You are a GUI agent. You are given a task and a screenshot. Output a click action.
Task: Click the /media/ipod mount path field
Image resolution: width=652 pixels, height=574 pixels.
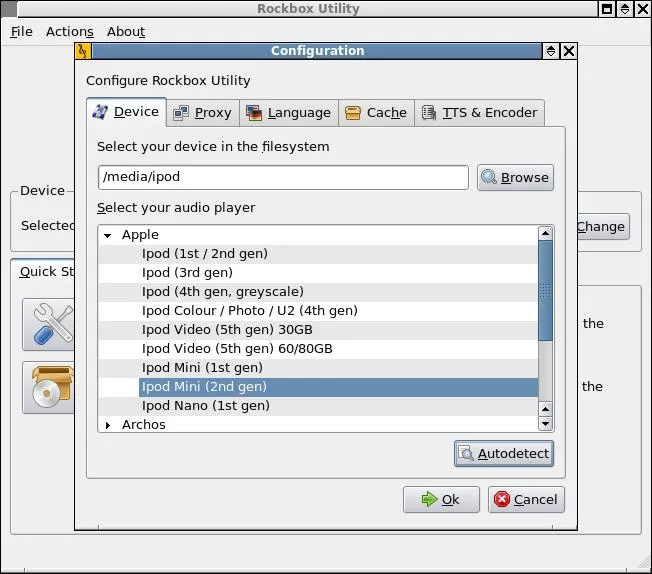283,177
